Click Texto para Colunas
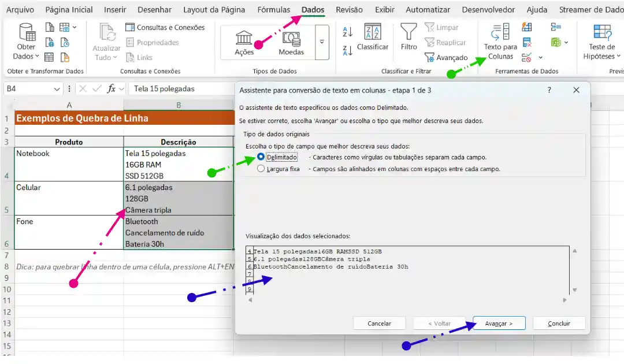624x364 pixels. (500, 42)
